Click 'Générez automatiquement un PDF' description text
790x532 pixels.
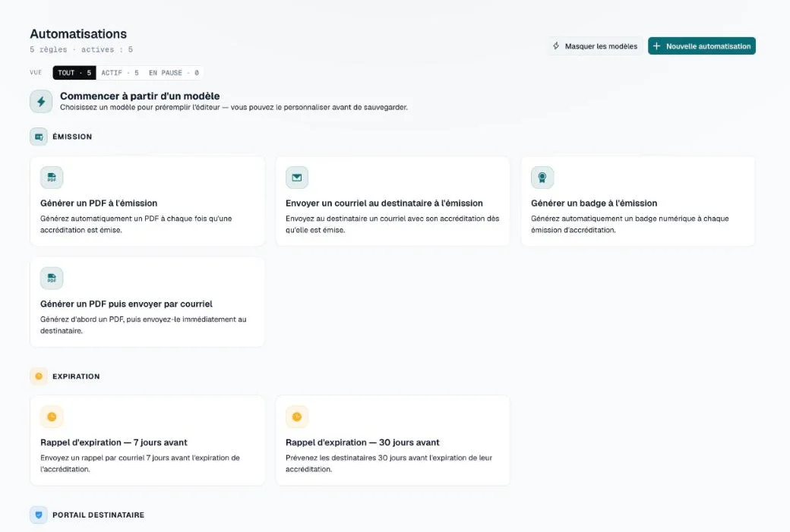136,224
